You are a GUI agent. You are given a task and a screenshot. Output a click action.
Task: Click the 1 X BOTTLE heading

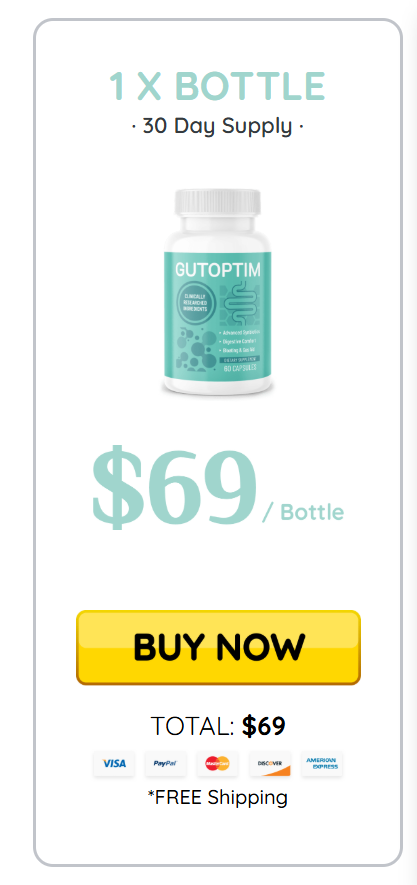[217, 86]
